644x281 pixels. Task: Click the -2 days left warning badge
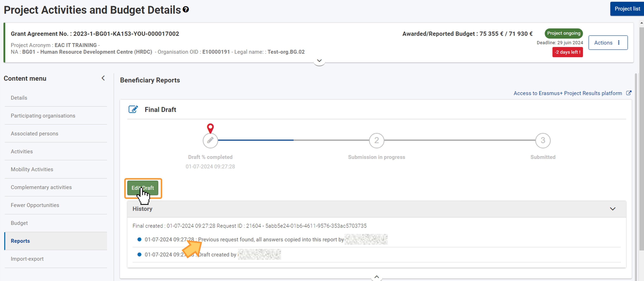pos(568,52)
